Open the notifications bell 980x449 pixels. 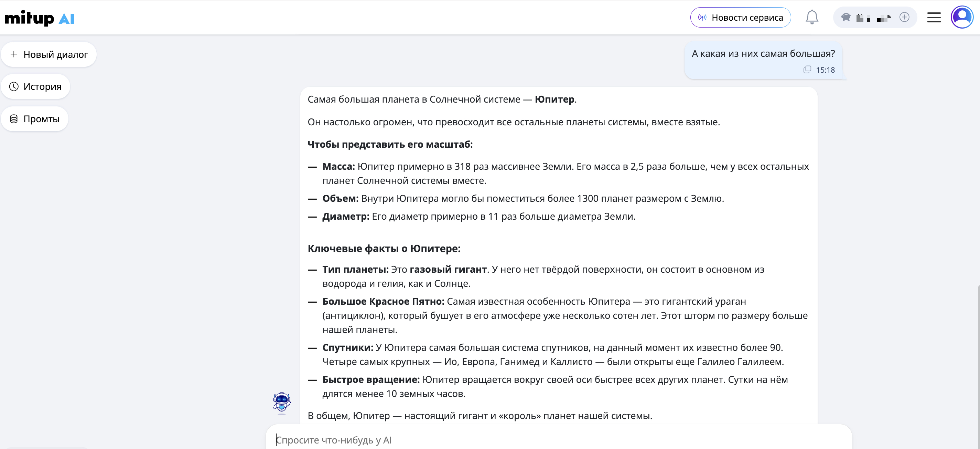tap(811, 17)
